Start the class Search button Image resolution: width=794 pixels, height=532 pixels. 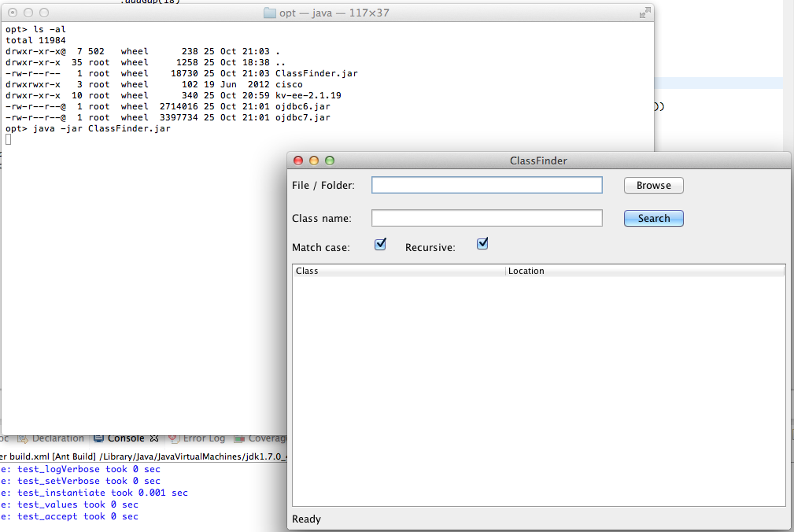coord(653,218)
